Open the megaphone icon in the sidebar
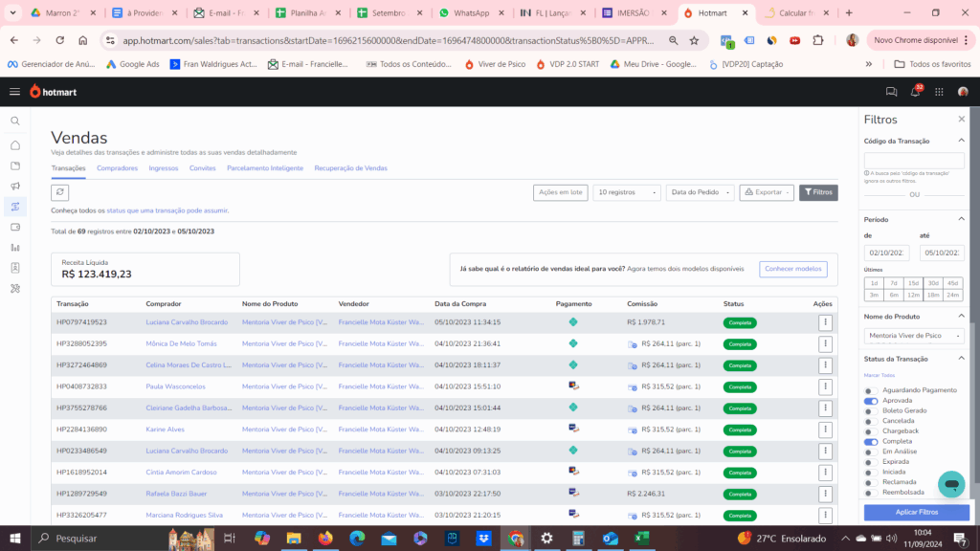Screen dimensions: 980x551 coord(15,187)
